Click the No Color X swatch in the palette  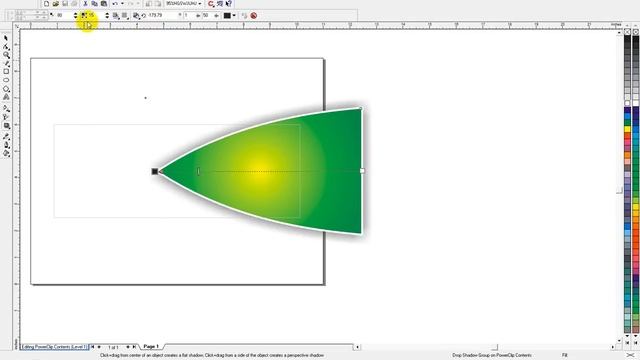click(627, 31)
